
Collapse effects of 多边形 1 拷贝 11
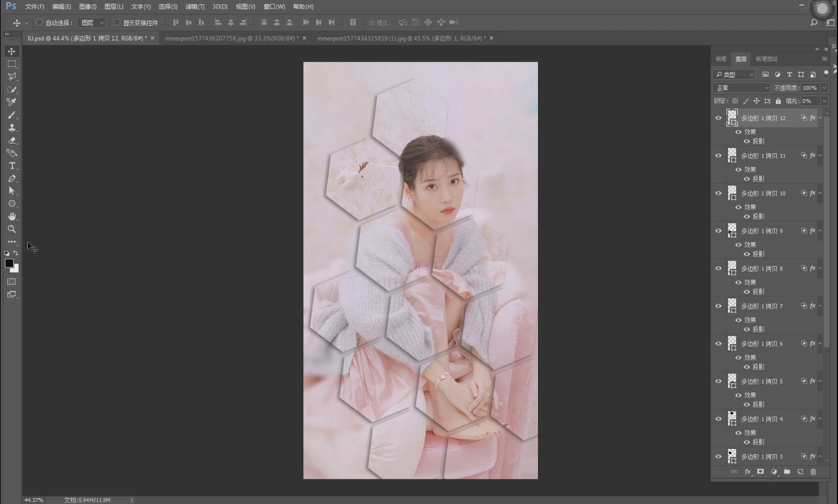tap(820, 156)
